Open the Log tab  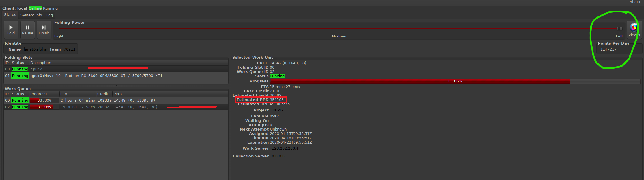49,15
